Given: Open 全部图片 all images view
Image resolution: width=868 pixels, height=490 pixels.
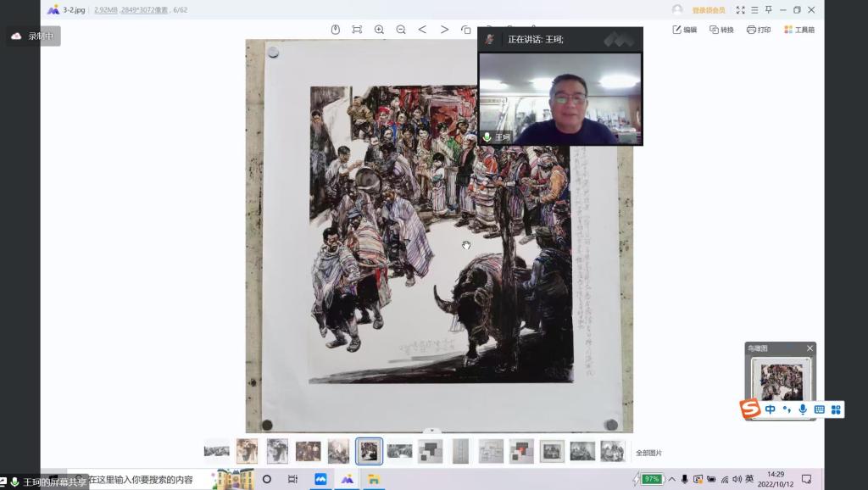Looking at the screenshot, I should click(x=648, y=453).
